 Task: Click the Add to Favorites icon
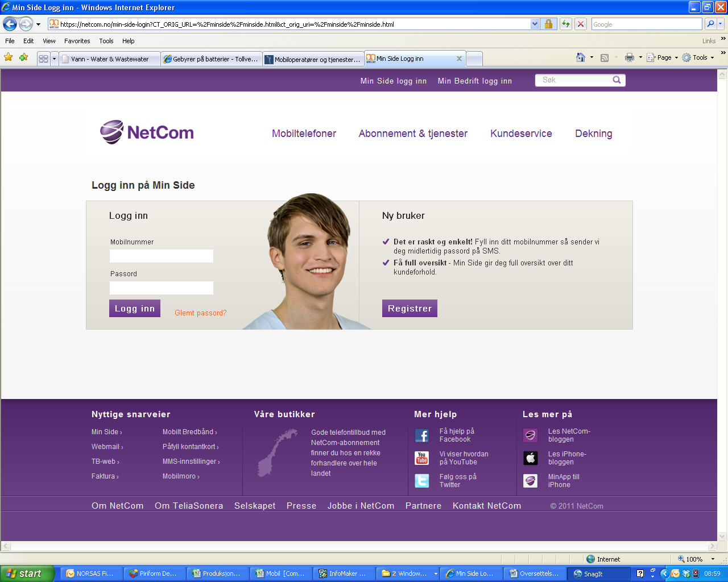point(23,57)
